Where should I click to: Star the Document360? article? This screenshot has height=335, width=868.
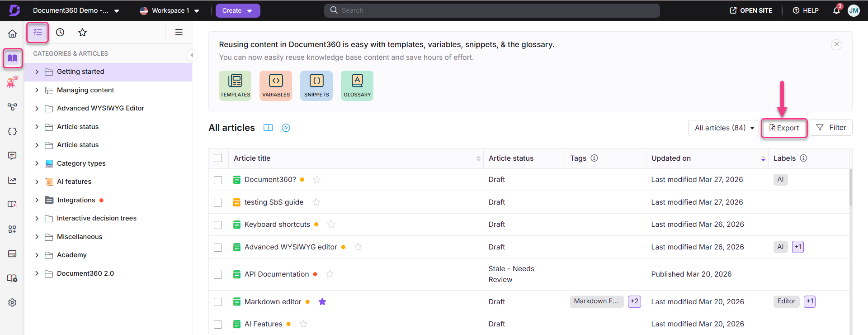[317, 179]
